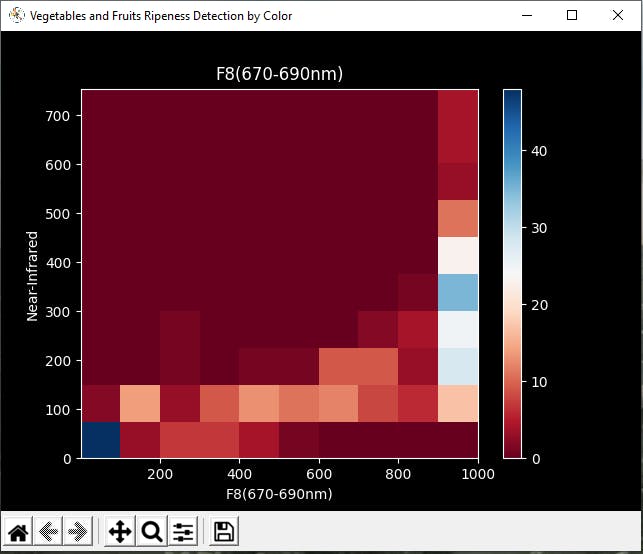Click the top of the colorbar scale
The height and width of the screenshot is (554, 643).
512,94
